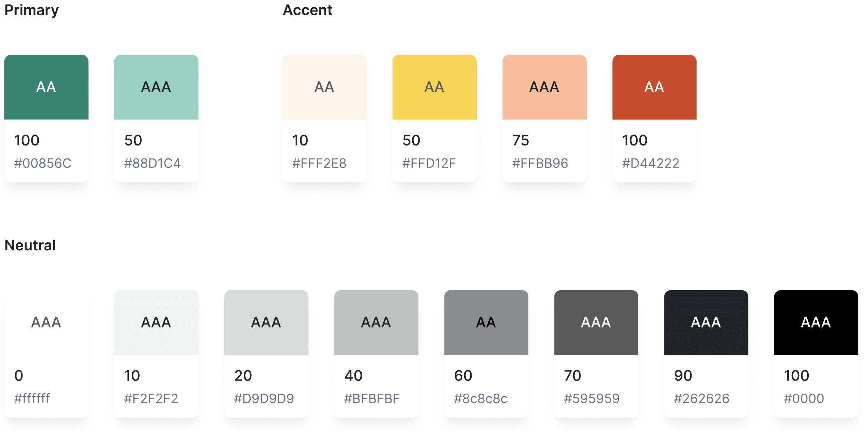
Task: Select the Accent 50 yellow swatch
Action: coord(434,87)
